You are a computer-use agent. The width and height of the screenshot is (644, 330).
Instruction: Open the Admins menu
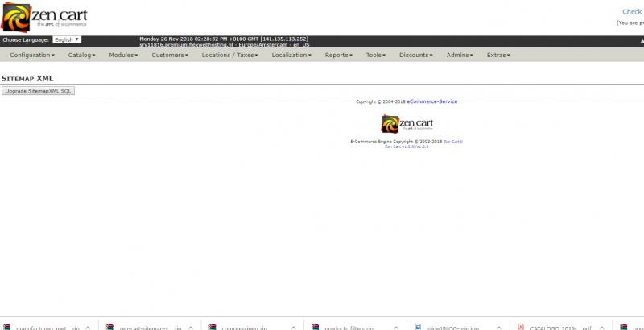[x=460, y=55]
